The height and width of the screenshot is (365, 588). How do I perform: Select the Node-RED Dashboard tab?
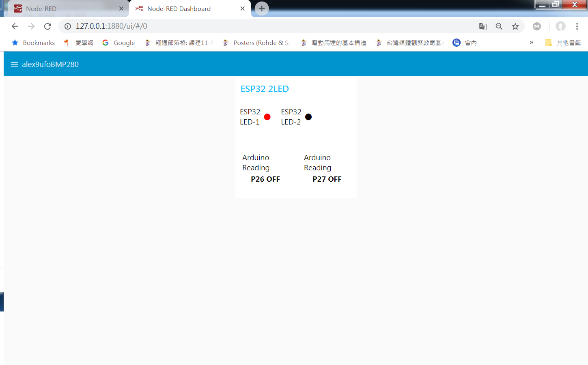click(179, 8)
